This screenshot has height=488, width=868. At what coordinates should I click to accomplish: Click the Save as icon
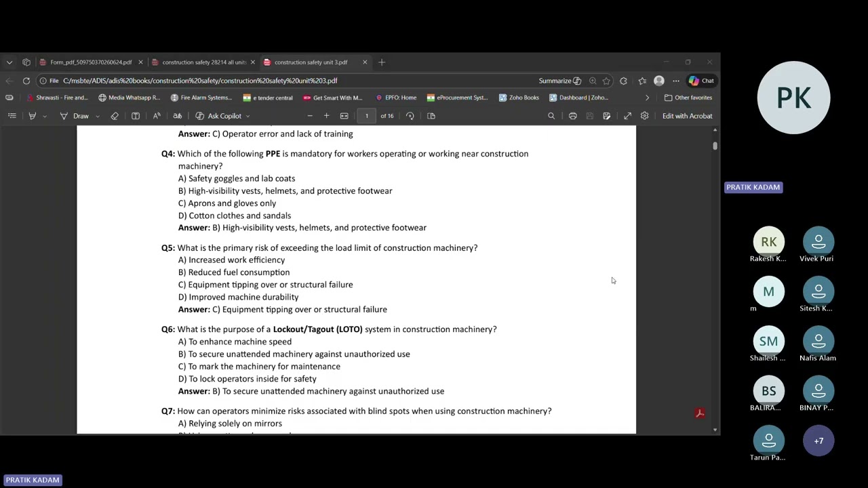point(606,116)
